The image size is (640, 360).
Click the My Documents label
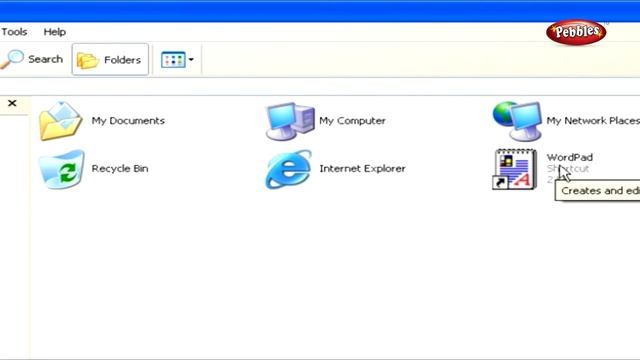128,121
